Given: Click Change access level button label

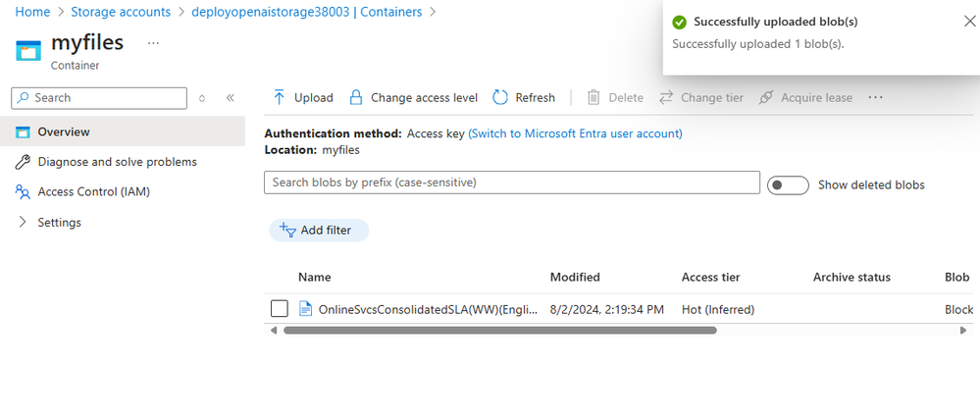Looking at the screenshot, I should [425, 97].
